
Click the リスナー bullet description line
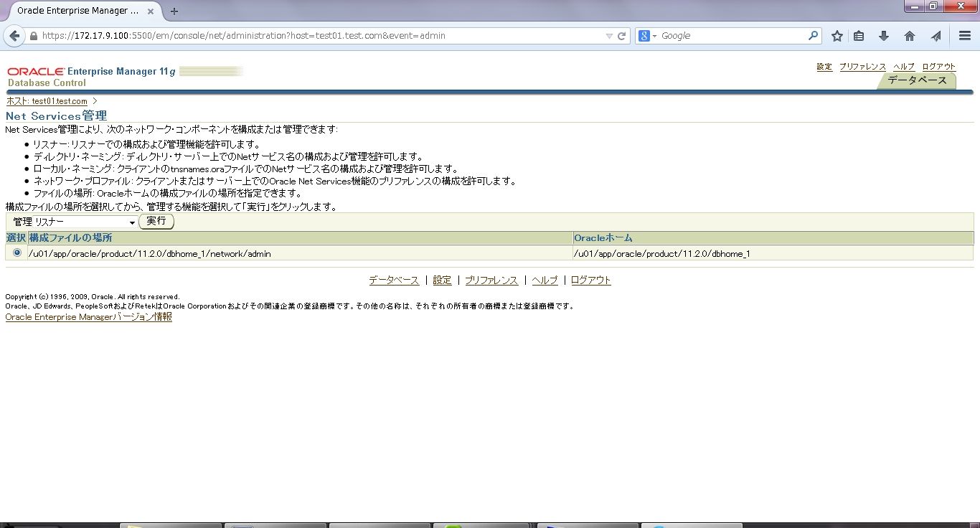coord(147,144)
